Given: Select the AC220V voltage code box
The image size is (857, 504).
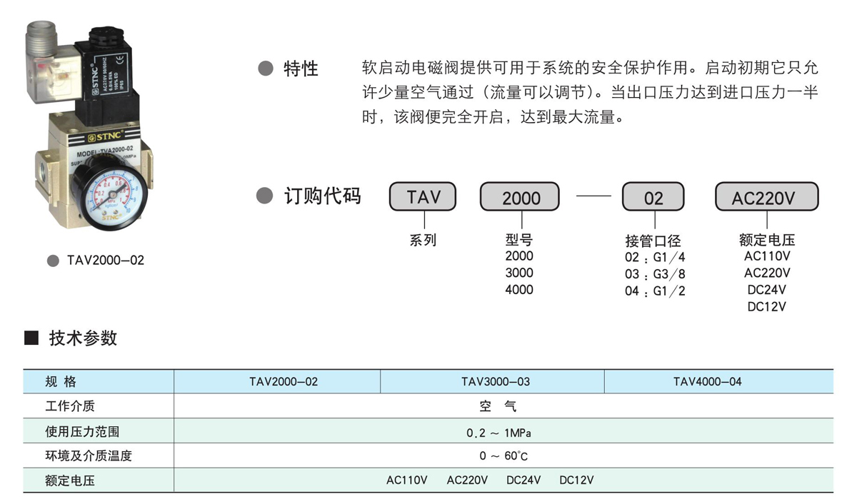Looking at the screenshot, I should (767, 198).
